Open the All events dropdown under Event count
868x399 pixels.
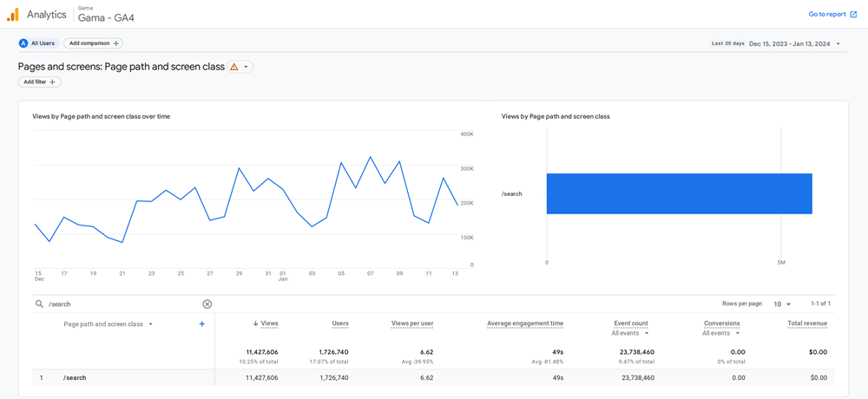pos(628,333)
